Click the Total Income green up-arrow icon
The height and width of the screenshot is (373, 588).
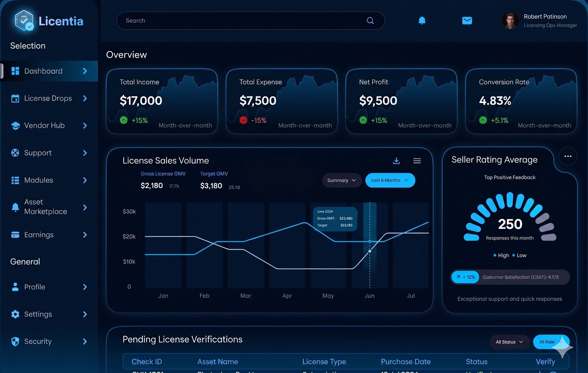pos(124,120)
